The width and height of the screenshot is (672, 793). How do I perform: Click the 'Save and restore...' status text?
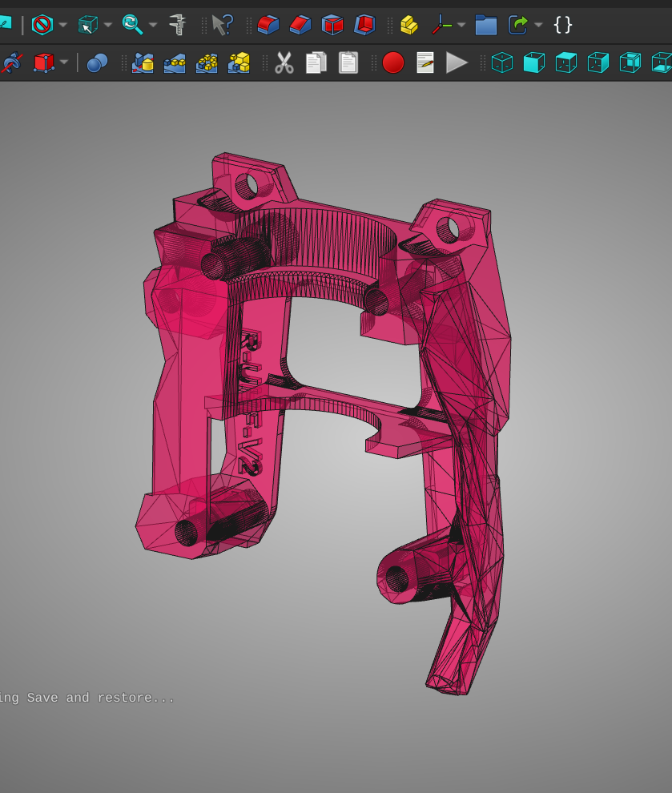coord(101,698)
